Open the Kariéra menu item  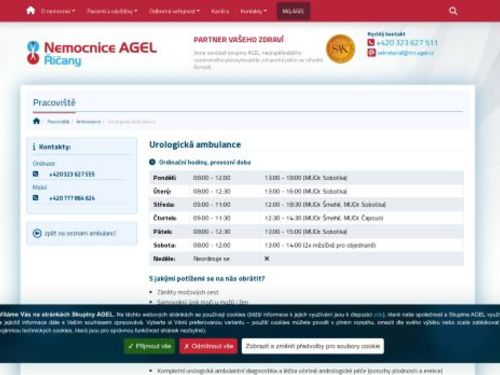(220, 11)
